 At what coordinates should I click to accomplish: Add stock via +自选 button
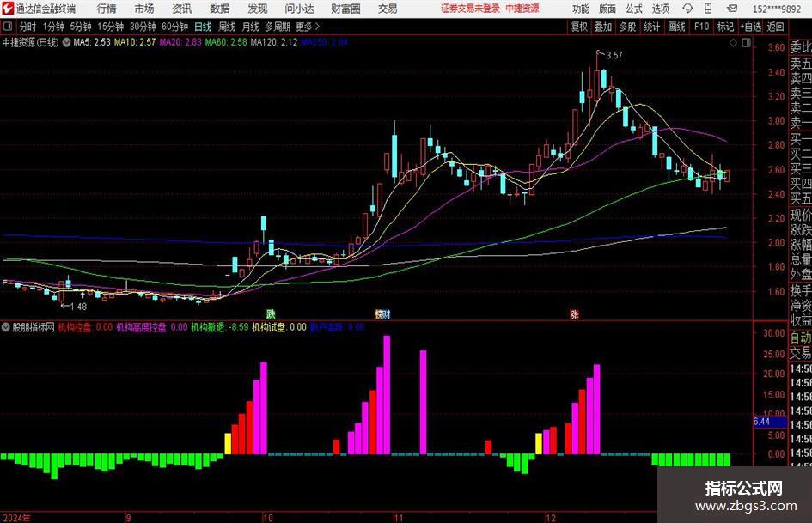pos(751,27)
